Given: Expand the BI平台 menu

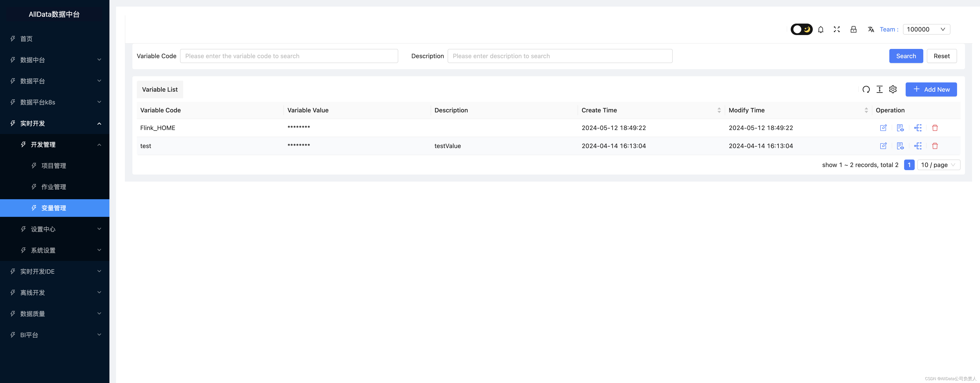Looking at the screenshot, I should click(x=55, y=335).
